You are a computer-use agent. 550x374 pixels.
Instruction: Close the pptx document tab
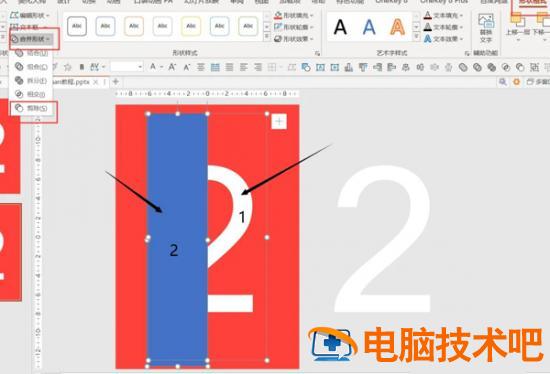(x=96, y=82)
